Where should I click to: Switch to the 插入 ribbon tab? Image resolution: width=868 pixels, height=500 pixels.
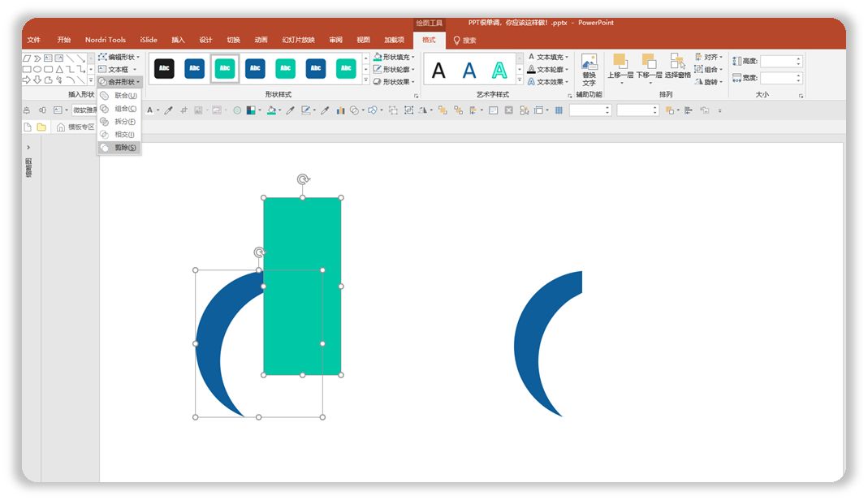point(178,40)
